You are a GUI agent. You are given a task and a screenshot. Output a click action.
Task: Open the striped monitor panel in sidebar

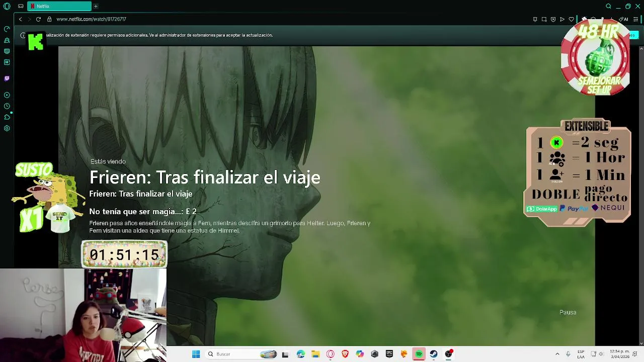tap(7, 51)
